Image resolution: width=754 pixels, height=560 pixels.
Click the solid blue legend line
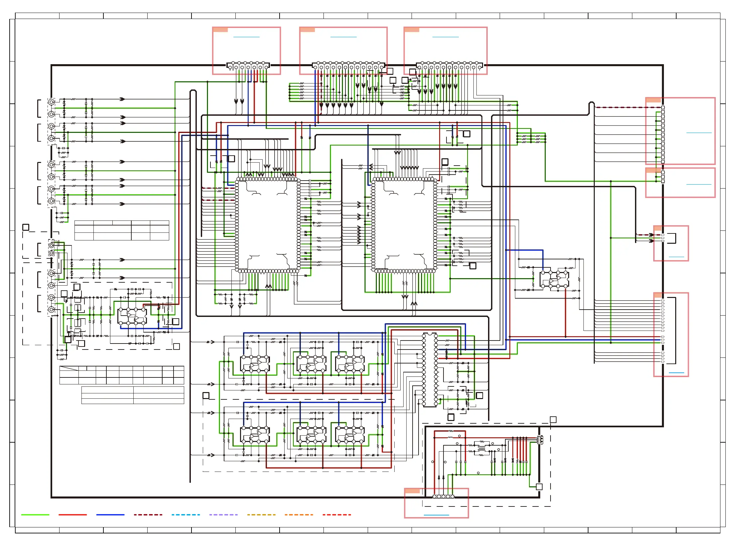pyautogui.click(x=110, y=514)
